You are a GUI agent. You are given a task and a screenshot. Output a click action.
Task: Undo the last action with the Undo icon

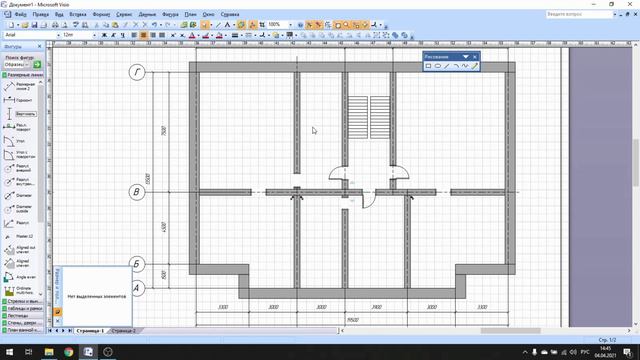[x=154, y=25]
